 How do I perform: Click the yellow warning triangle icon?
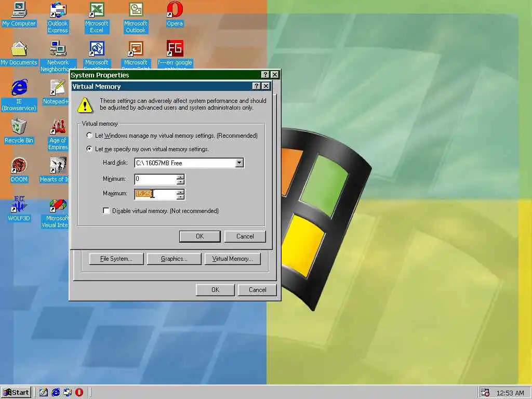pyautogui.click(x=85, y=105)
